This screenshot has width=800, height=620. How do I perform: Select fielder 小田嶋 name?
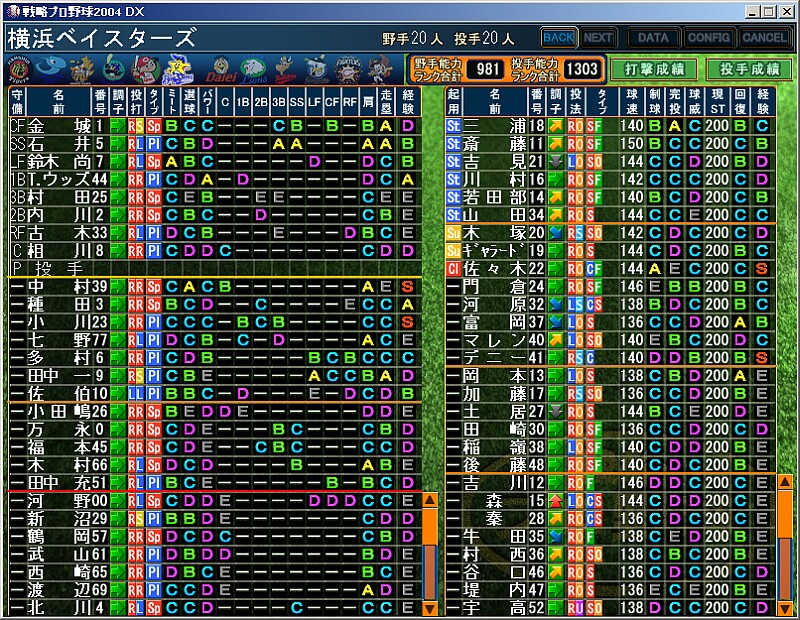pyautogui.click(x=59, y=412)
